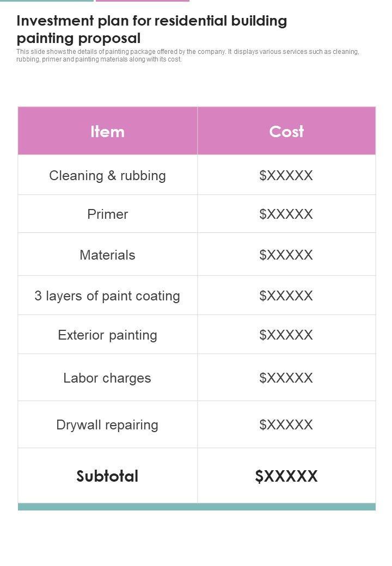The width and height of the screenshot is (392, 566).
Task: Select the Materials item cell
Action: tap(107, 255)
